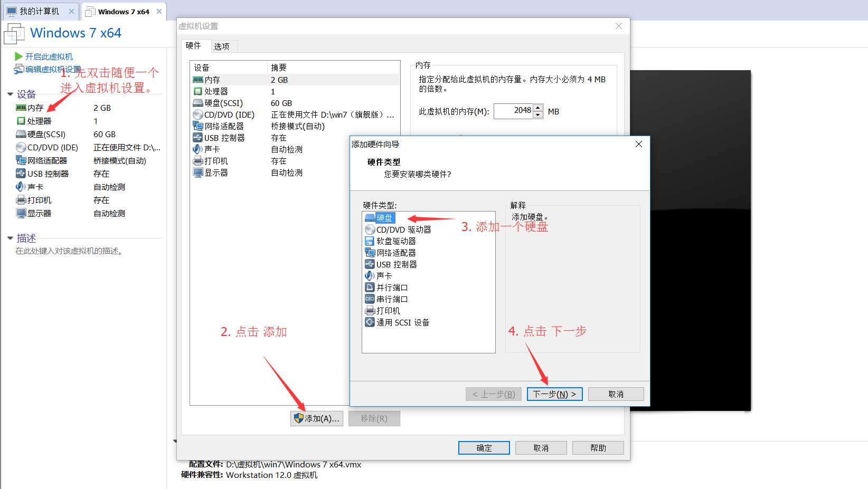Select USB controller icon in wizard list
This screenshot has width=868, height=489.
(x=370, y=264)
